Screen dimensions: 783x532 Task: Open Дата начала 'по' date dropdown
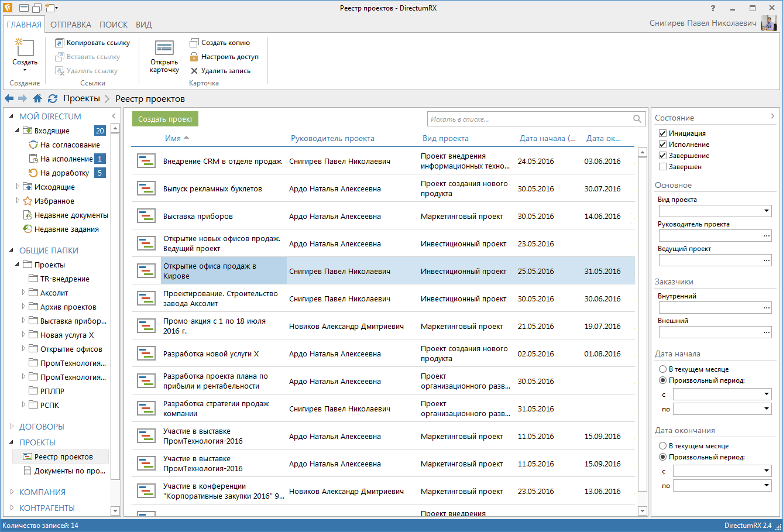(x=767, y=409)
